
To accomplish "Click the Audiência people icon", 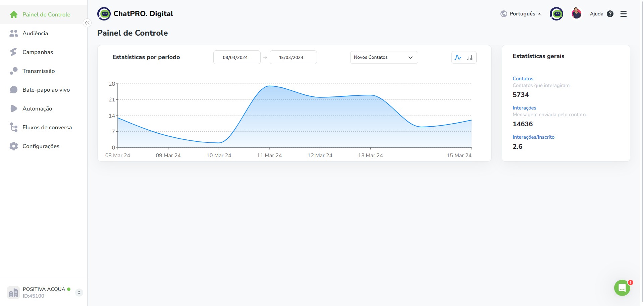I will click(14, 33).
